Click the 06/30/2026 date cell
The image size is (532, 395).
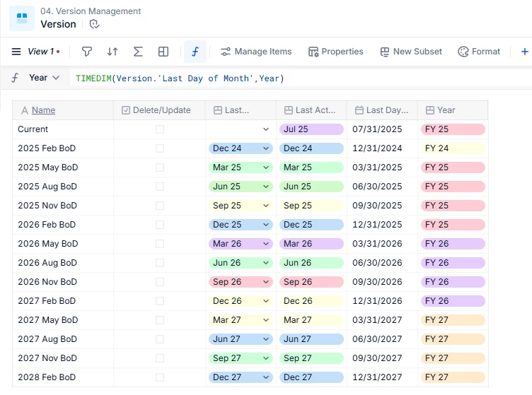coord(382,263)
